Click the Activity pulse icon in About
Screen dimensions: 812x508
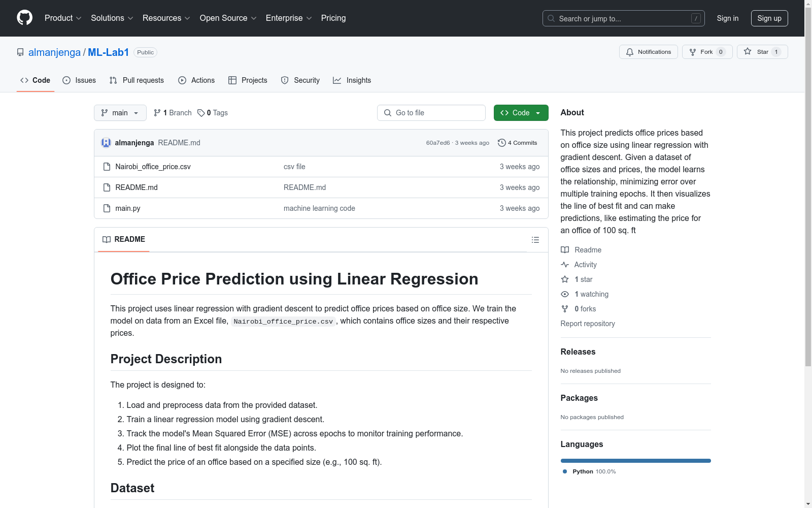[565, 265]
